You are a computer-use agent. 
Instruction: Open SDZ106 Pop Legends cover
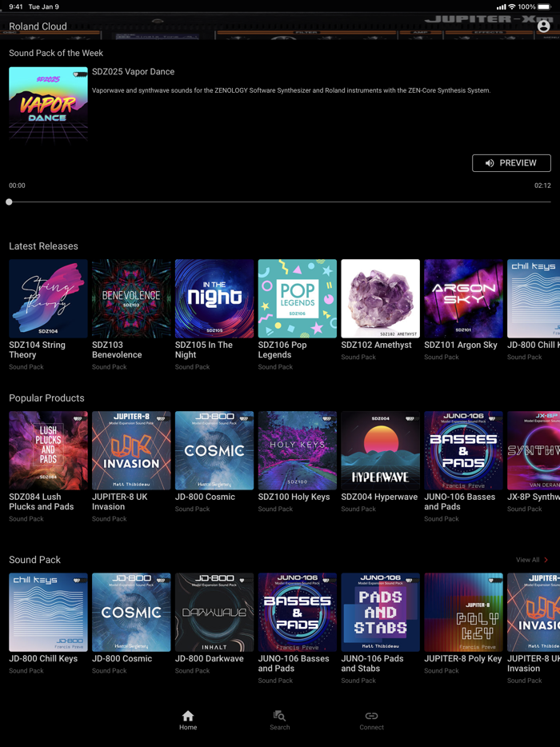tap(298, 298)
